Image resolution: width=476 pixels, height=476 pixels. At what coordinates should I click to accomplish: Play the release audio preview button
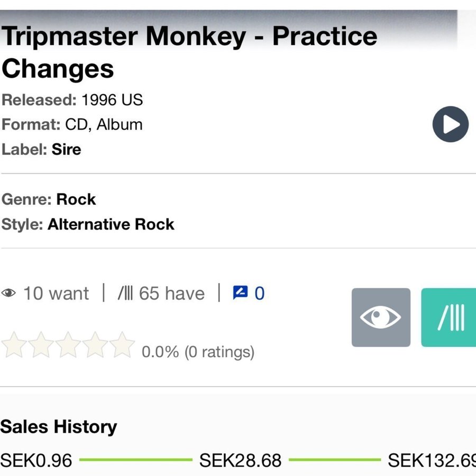coord(450,125)
